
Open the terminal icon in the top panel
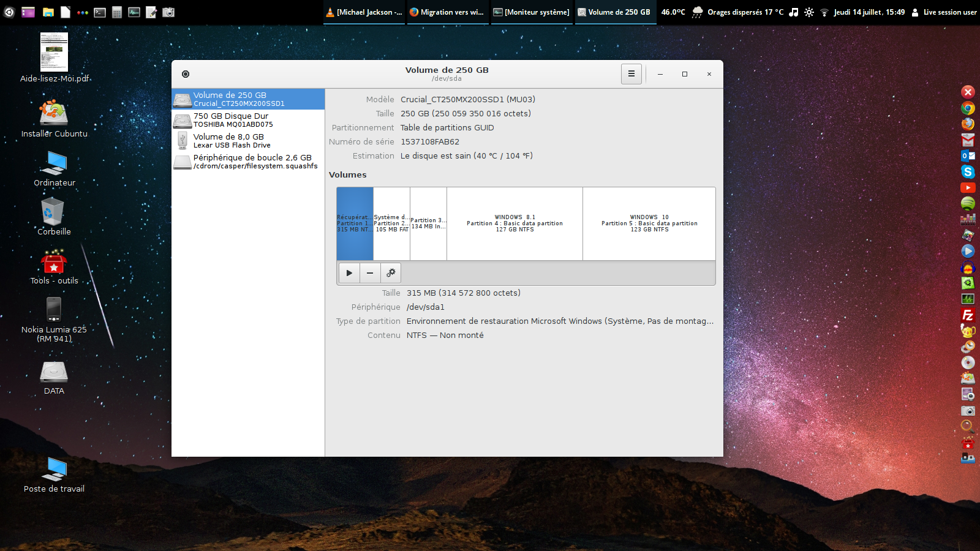(100, 12)
